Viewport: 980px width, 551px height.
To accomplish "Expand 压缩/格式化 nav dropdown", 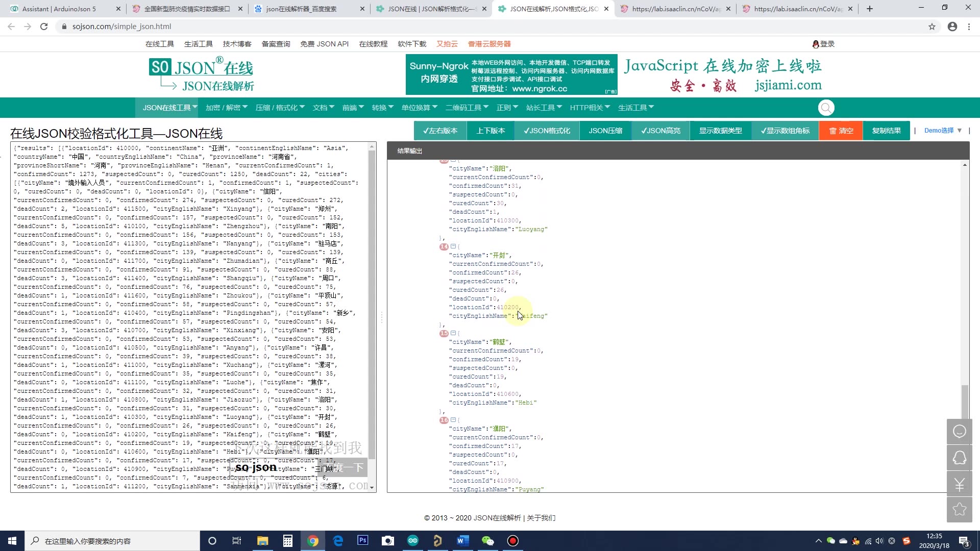I will click(x=280, y=108).
